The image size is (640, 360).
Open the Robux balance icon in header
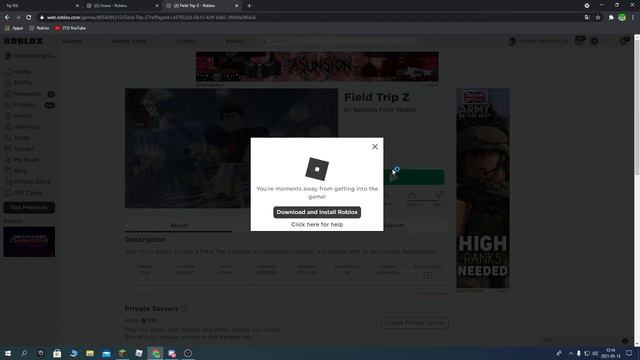(x=580, y=40)
